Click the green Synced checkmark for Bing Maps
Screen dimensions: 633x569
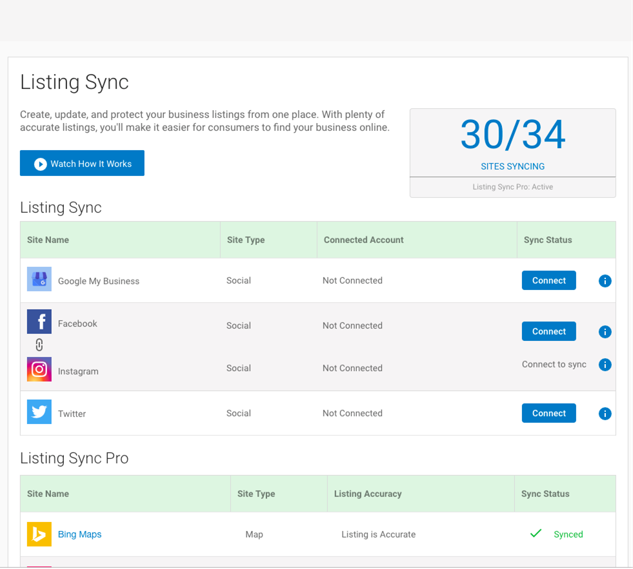[x=536, y=534]
